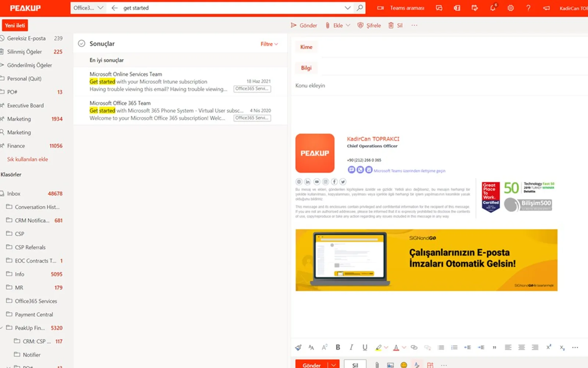Screen dimensions: 588x368
Task: Open the To Do calendar-check icon
Action: [x=474, y=8]
